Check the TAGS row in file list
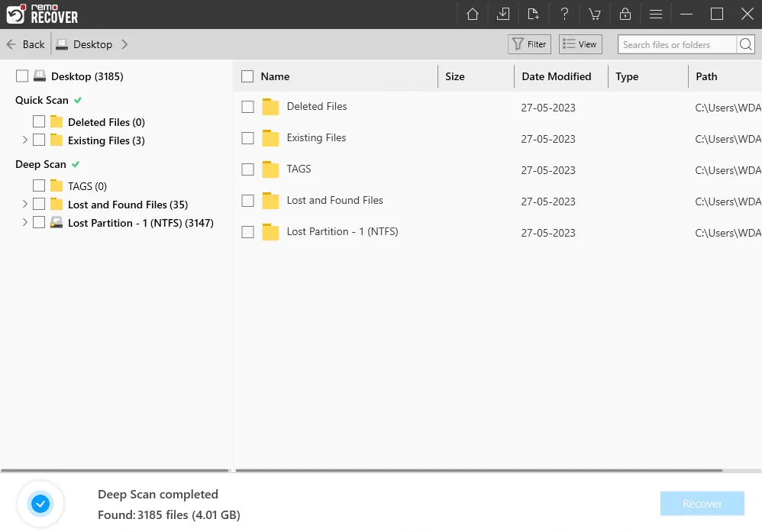The image size is (762, 532). coord(248,169)
